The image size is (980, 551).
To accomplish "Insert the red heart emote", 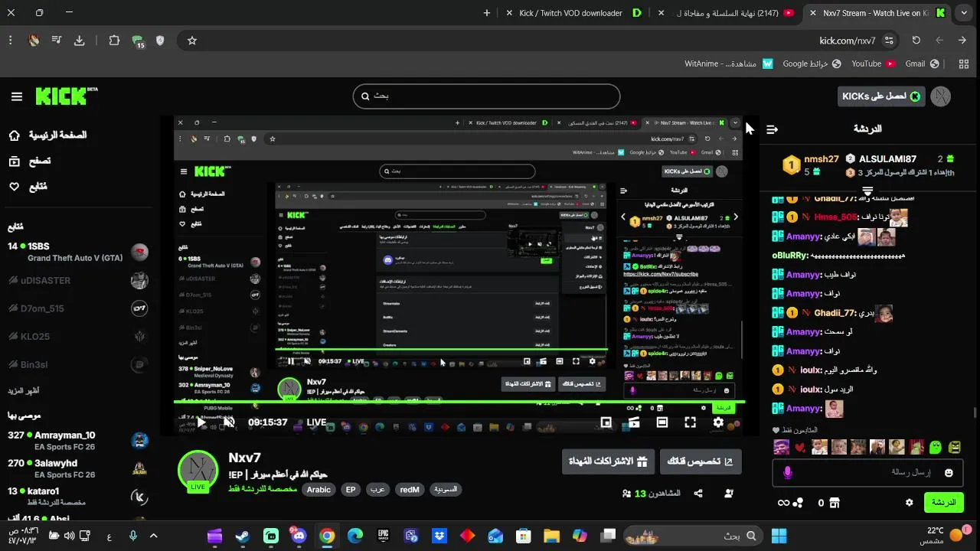I will 800,447.
